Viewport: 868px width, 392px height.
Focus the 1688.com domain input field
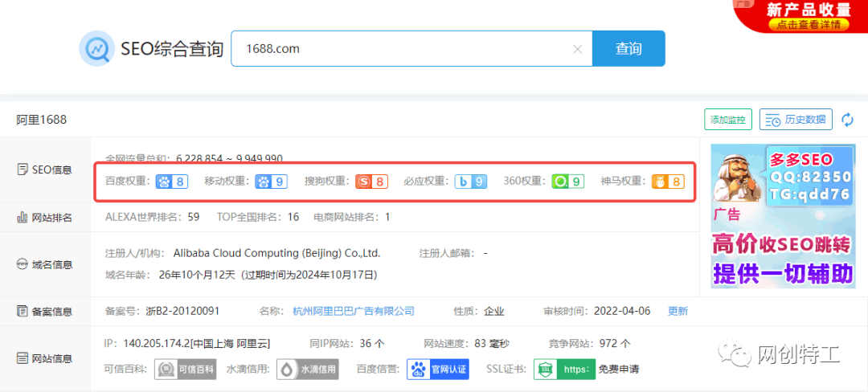411,49
